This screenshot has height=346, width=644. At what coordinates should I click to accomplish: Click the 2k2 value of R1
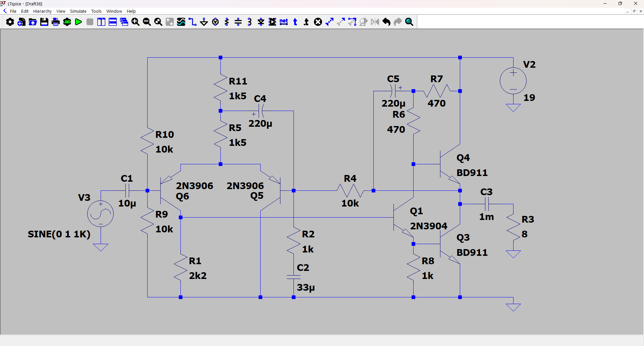pos(198,276)
